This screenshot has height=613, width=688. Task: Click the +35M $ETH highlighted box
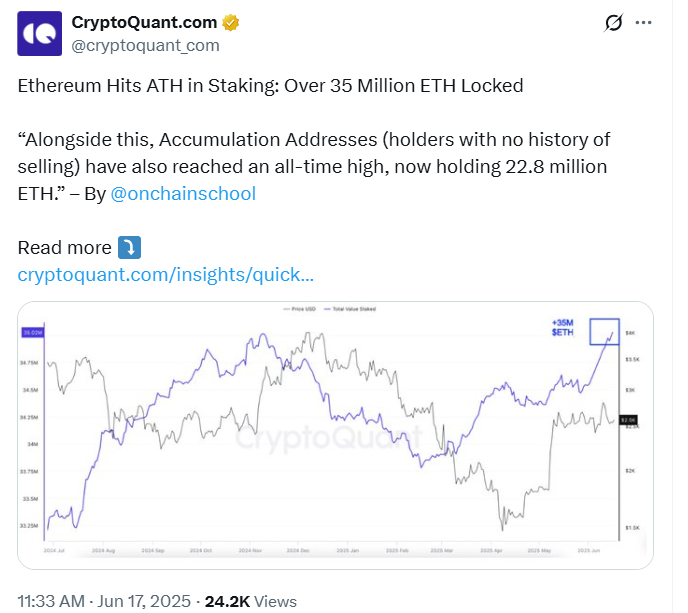point(604,332)
